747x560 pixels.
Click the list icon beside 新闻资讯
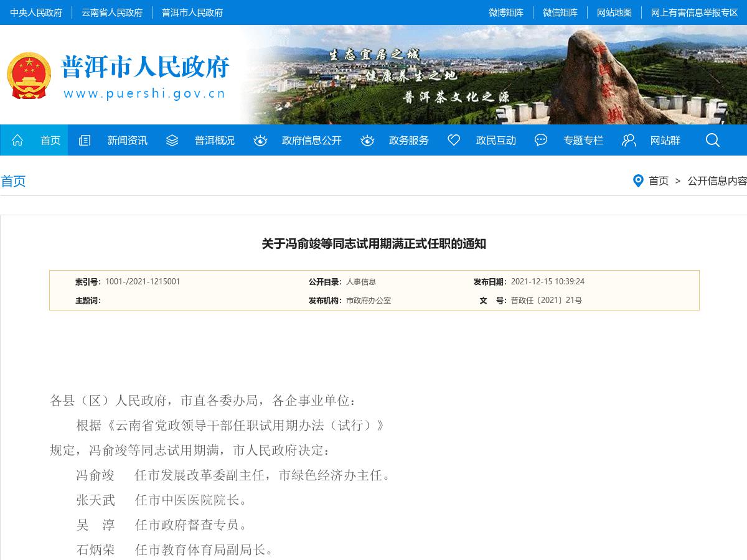pos(84,140)
